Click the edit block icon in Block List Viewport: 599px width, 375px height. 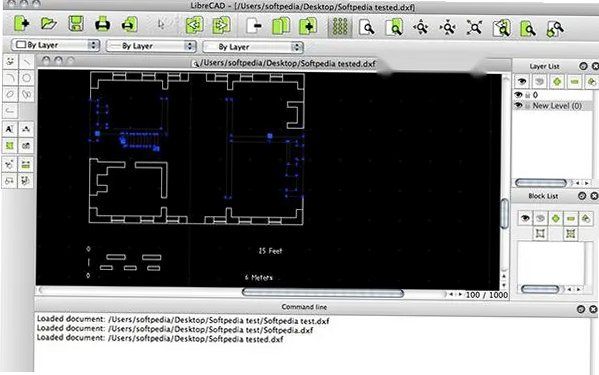540,233
